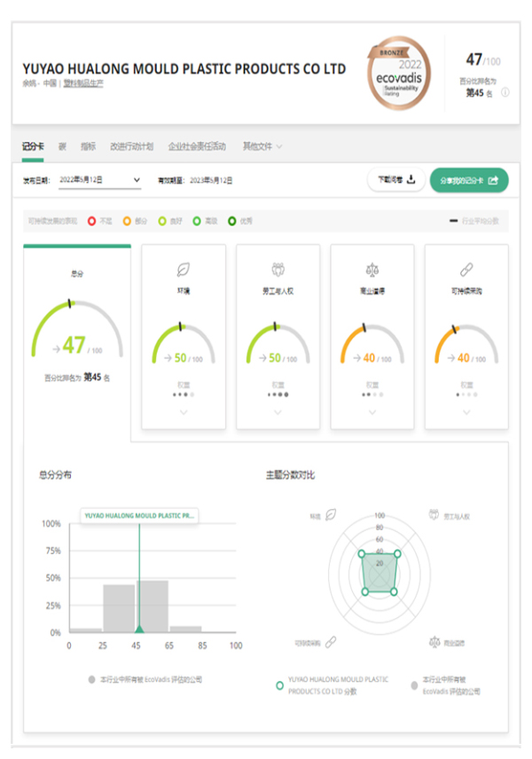Click the industry average dash legend marker
This screenshot has height=759, width=532.
click(x=453, y=221)
